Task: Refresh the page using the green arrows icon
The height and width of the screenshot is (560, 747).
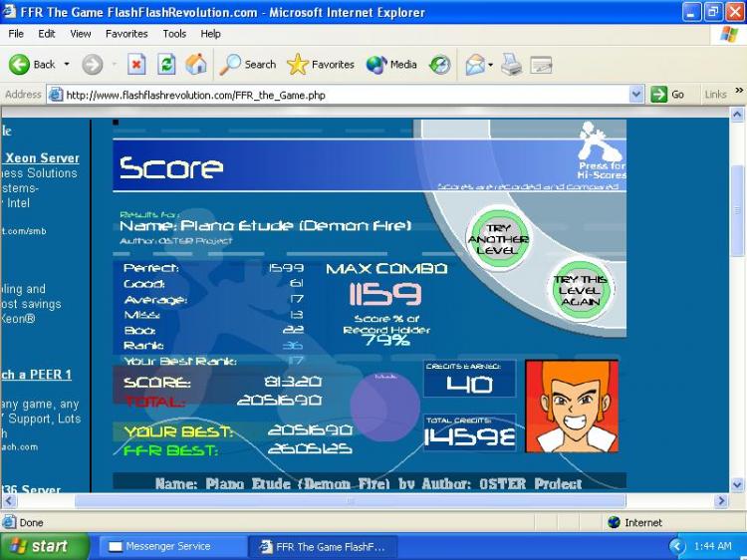Action: (166, 65)
